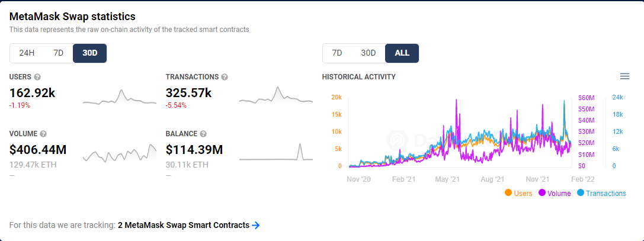The height and width of the screenshot is (241, 644).
Task: Switch historical activity to 30D
Action: [x=369, y=53]
